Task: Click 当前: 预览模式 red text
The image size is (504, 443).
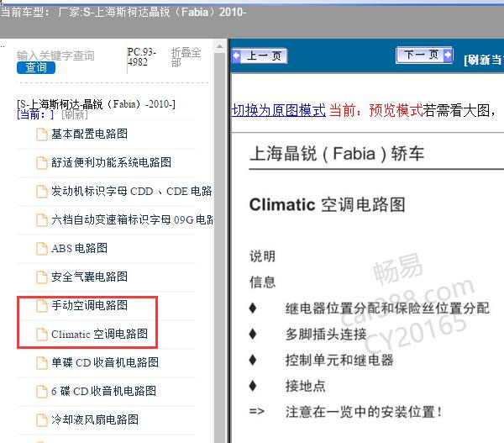Action: [376, 110]
